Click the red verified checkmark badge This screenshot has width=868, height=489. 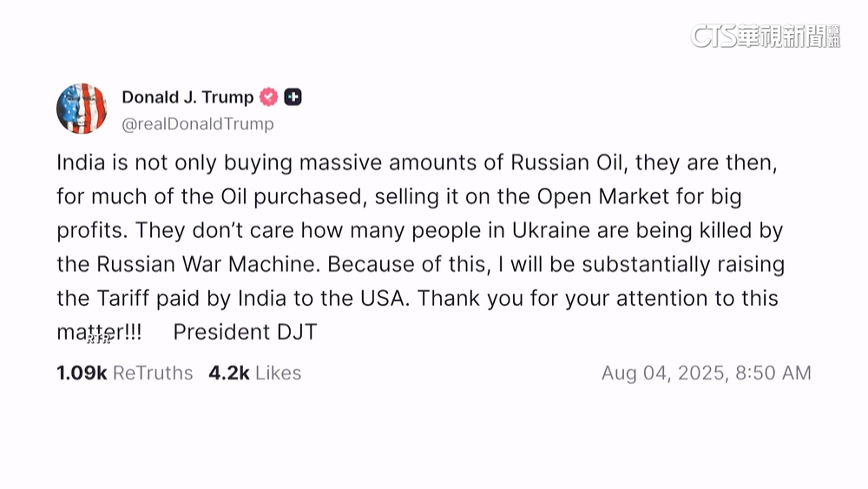269,97
